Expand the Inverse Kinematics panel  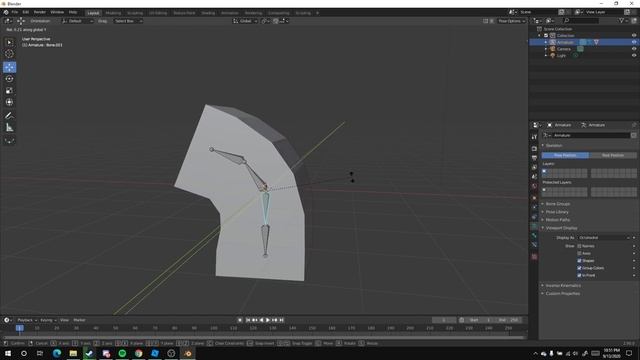(x=563, y=286)
